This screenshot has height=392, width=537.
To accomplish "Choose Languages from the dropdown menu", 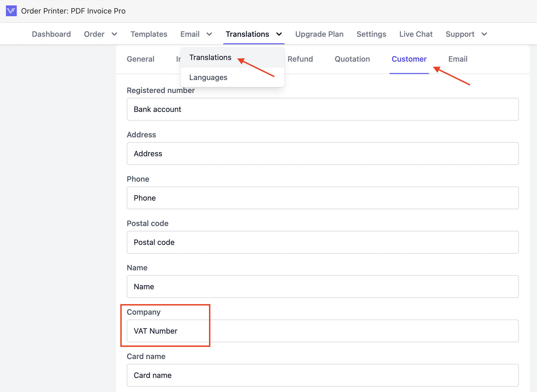I will (x=208, y=77).
